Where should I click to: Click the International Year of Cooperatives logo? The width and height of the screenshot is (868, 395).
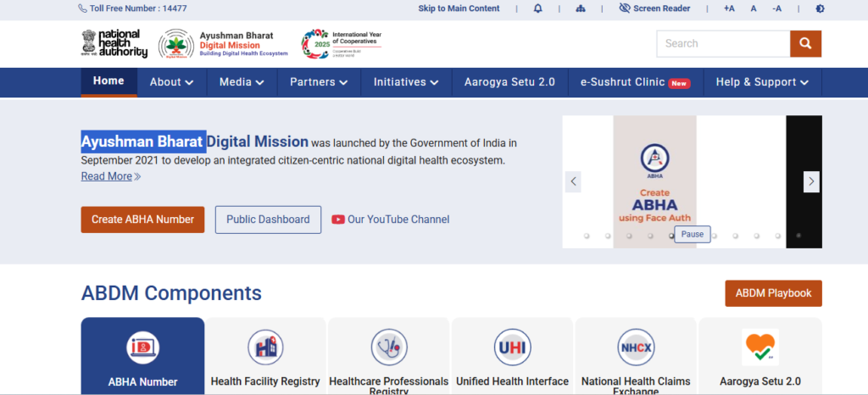tap(342, 44)
